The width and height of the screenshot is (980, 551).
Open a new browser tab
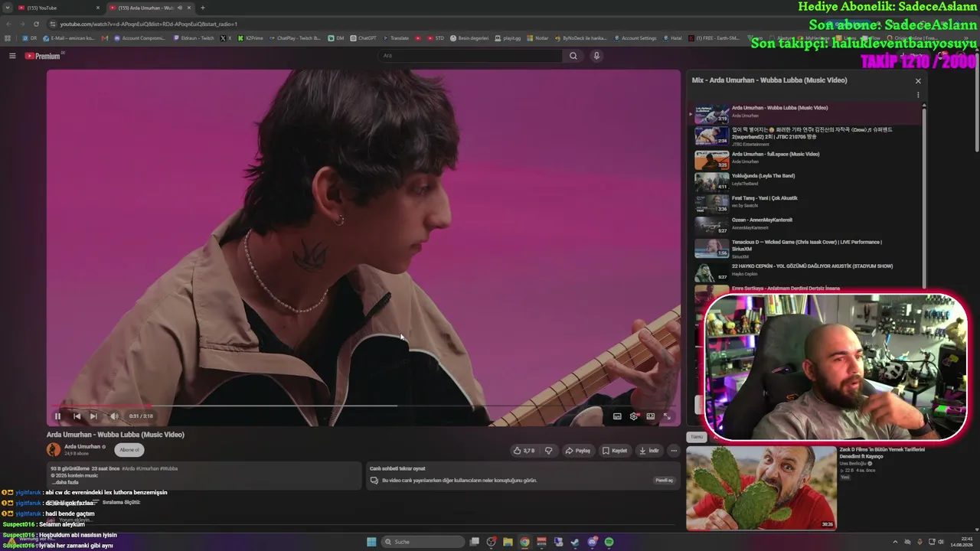pyautogui.click(x=203, y=8)
